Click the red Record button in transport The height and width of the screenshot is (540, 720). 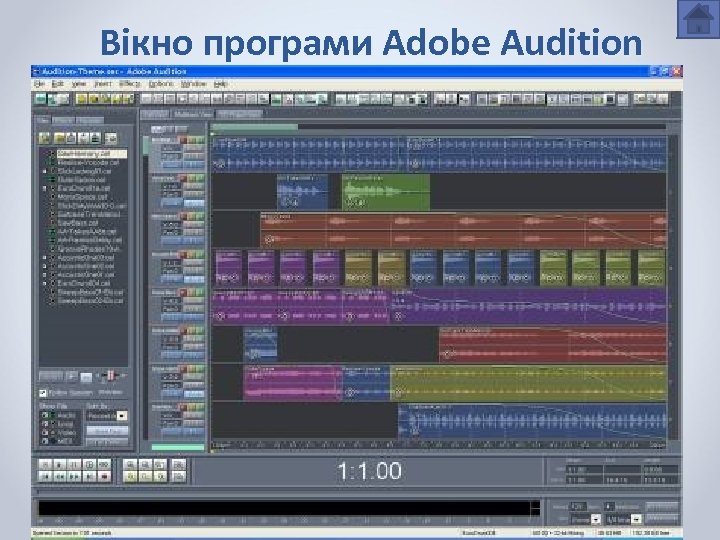click(x=104, y=477)
